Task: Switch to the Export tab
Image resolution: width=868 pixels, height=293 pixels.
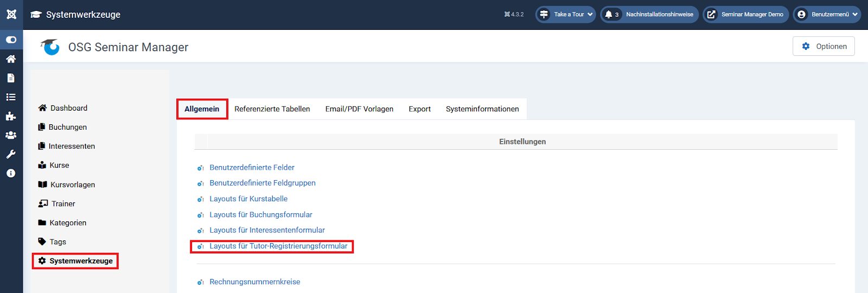Action: tap(419, 109)
